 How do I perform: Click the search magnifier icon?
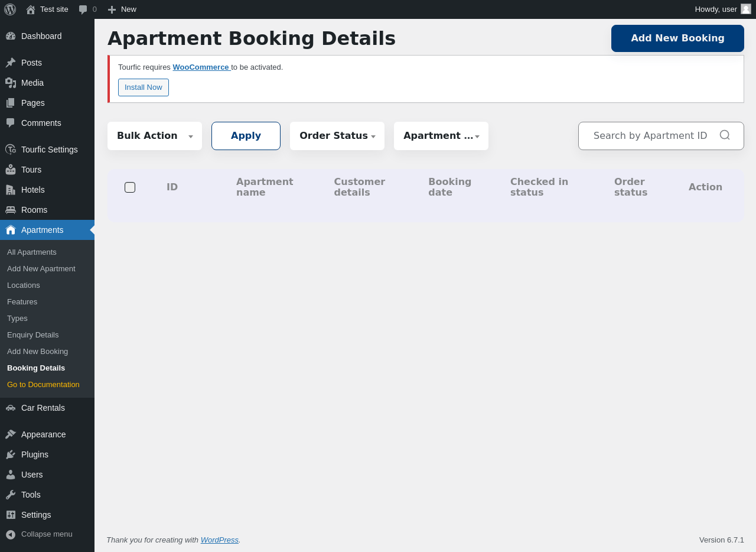point(725,135)
